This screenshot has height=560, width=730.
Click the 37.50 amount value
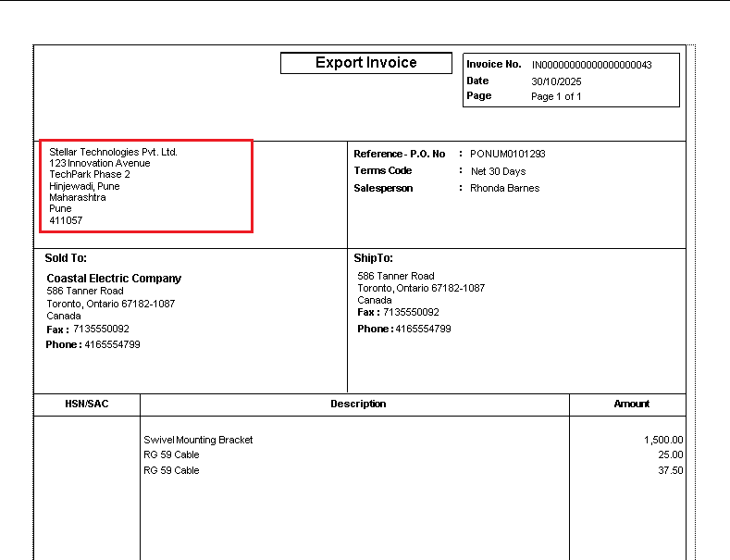point(670,470)
